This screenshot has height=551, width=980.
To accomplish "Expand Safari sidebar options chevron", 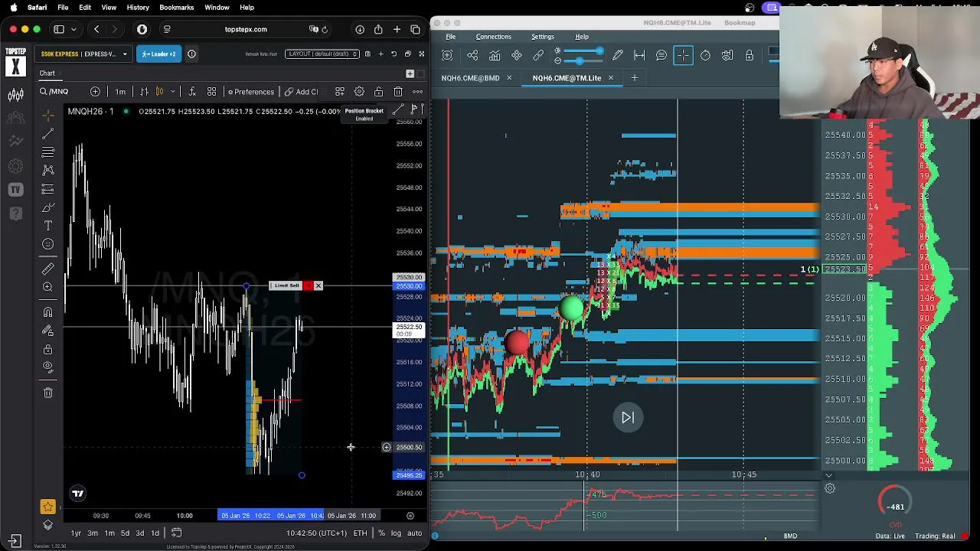I will click(72, 29).
